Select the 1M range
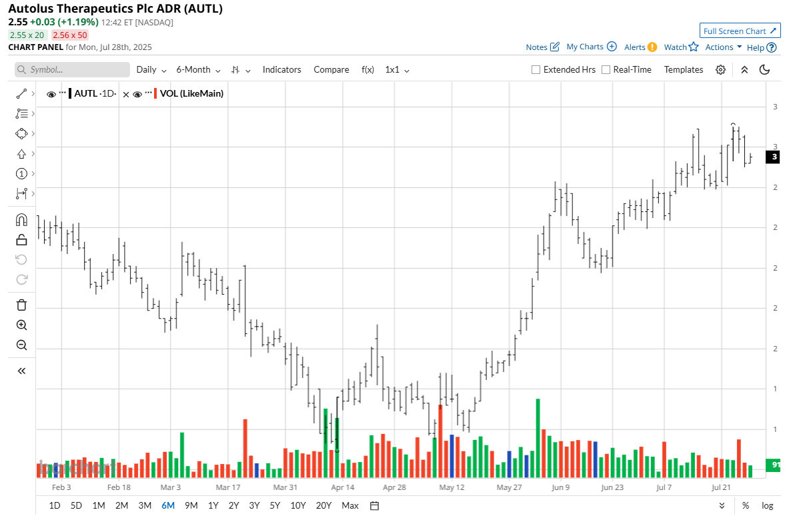This screenshot has width=805, height=532. pos(99,506)
